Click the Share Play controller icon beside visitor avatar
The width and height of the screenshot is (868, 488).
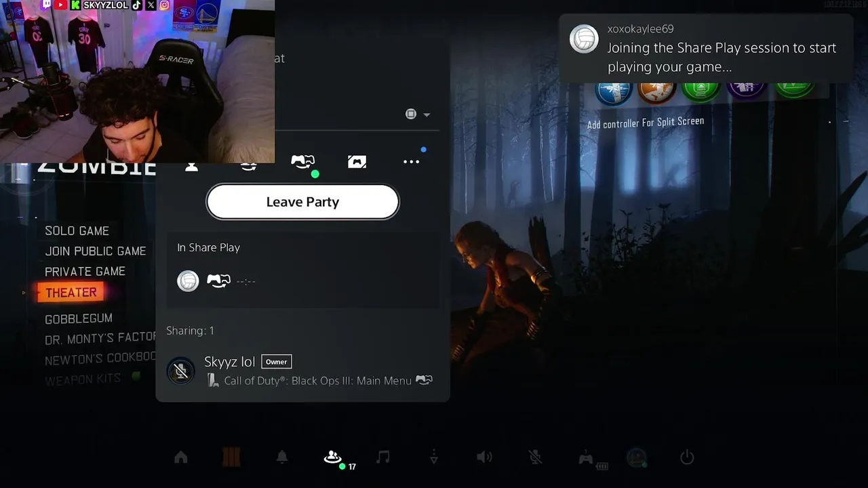click(218, 281)
